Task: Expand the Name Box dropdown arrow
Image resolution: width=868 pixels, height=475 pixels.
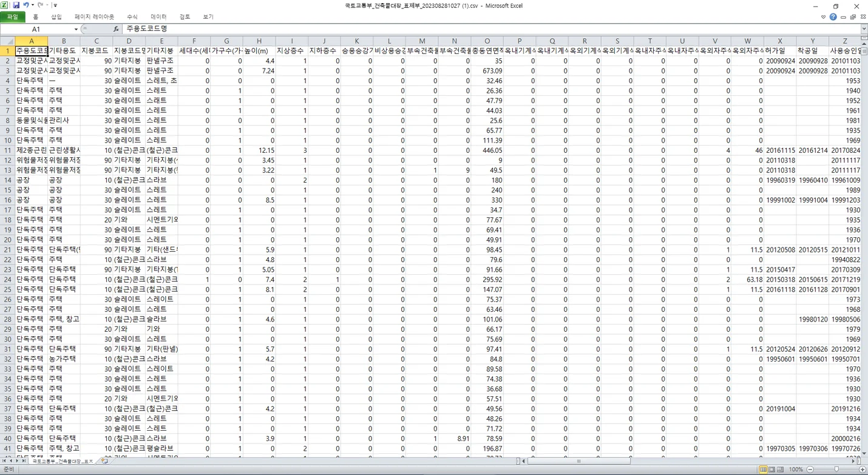Action: point(76,29)
